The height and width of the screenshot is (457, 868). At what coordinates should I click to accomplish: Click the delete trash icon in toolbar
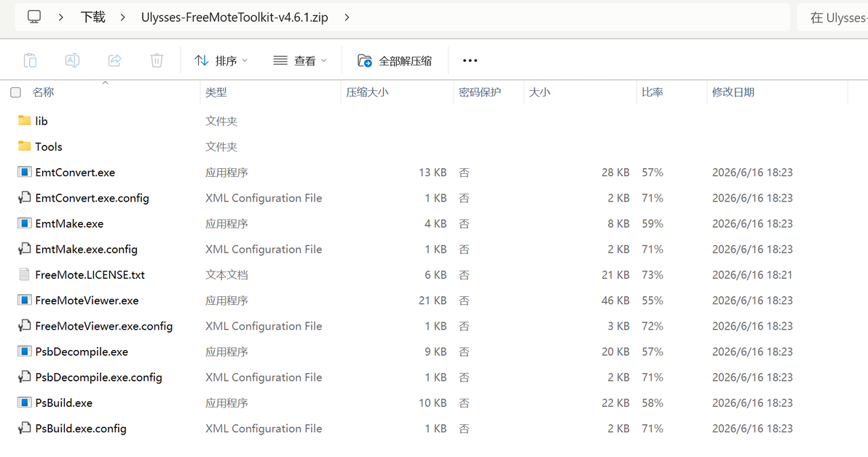(x=157, y=60)
